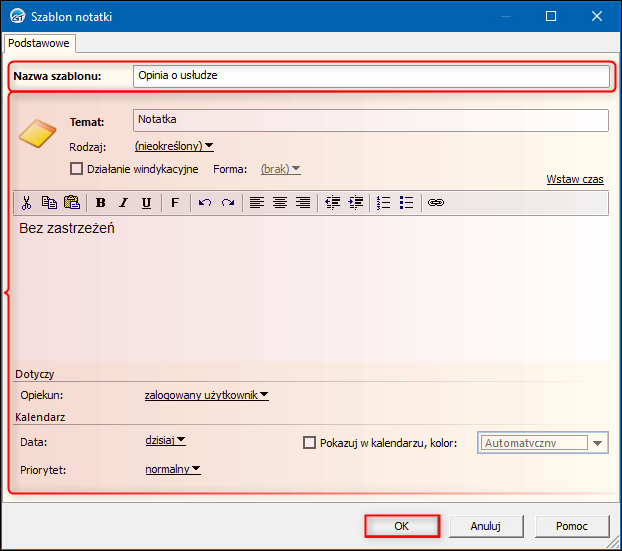Viewport: 622px width, 551px height.
Task: Select the Podstawowe tab
Action: [38, 43]
